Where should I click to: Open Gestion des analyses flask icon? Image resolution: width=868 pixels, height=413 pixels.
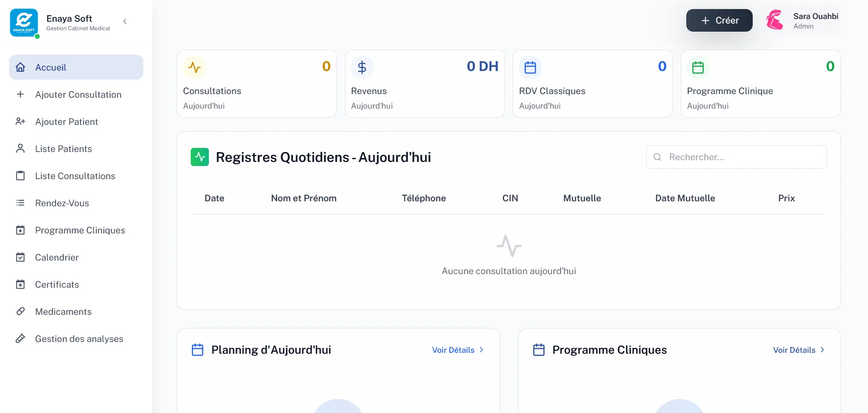pyautogui.click(x=20, y=338)
